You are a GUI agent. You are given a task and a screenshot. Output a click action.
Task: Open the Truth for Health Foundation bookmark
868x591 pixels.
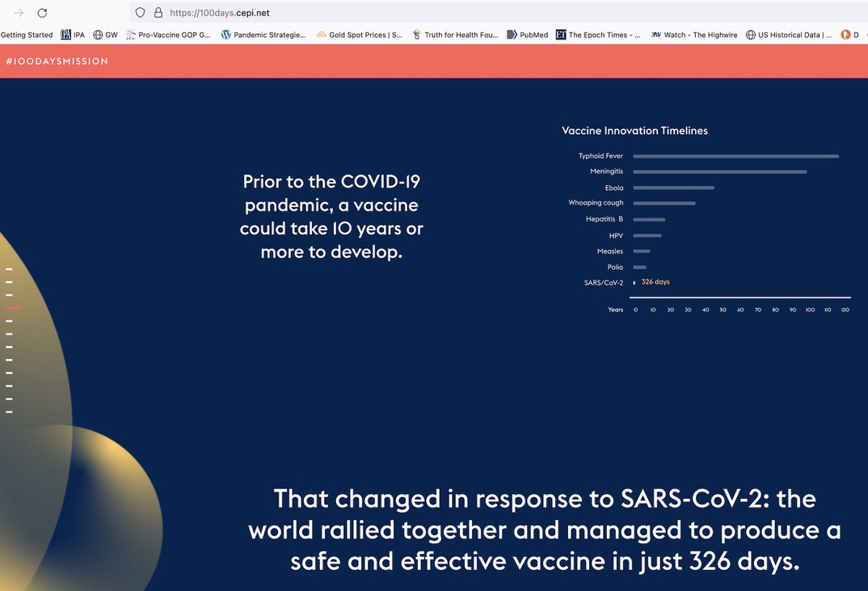[x=455, y=35]
